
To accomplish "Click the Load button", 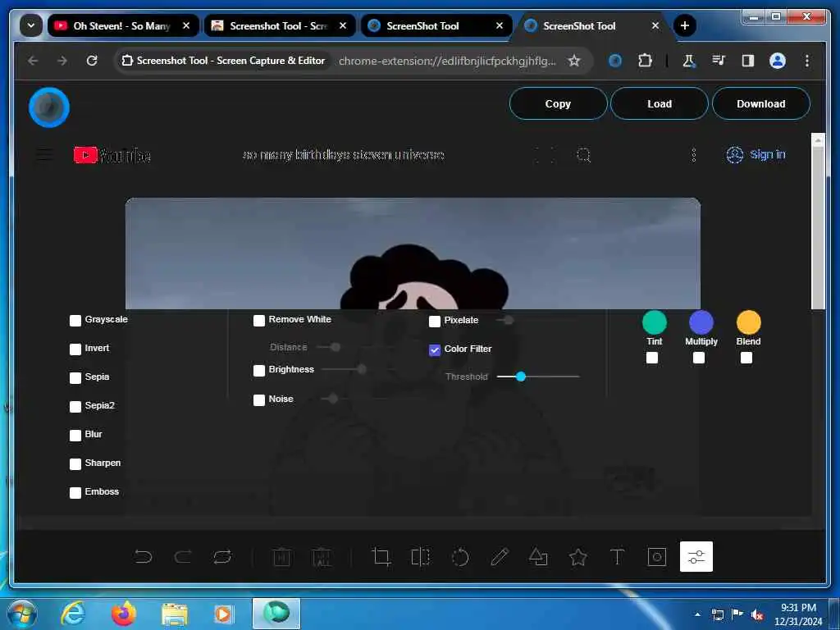I will pos(659,104).
